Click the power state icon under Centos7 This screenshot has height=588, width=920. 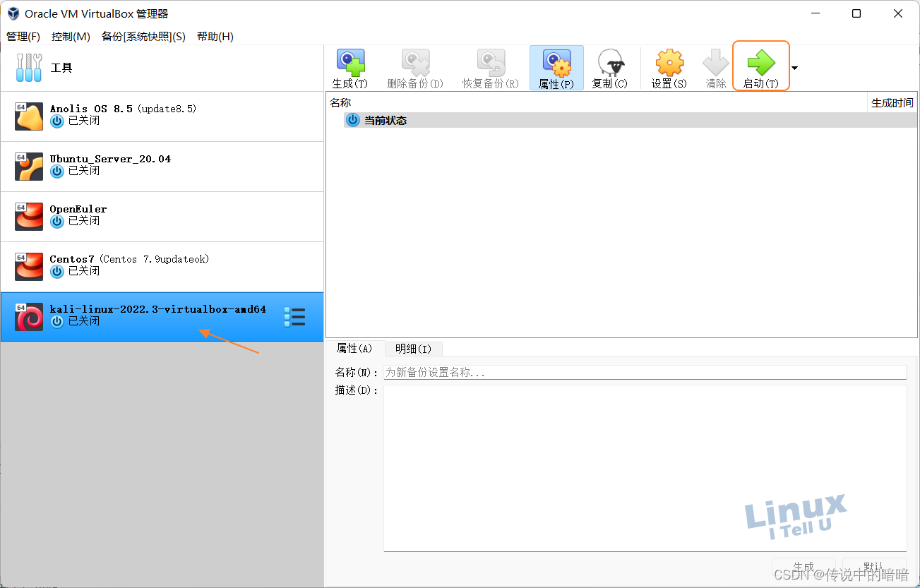point(57,272)
